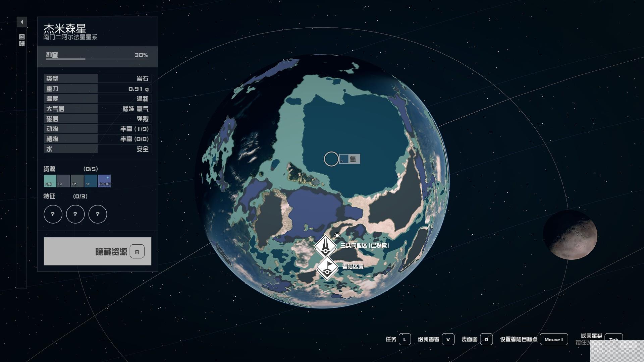Click the 杰米森星 planet name title
The width and height of the screenshot is (644, 362).
tap(65, 28)
